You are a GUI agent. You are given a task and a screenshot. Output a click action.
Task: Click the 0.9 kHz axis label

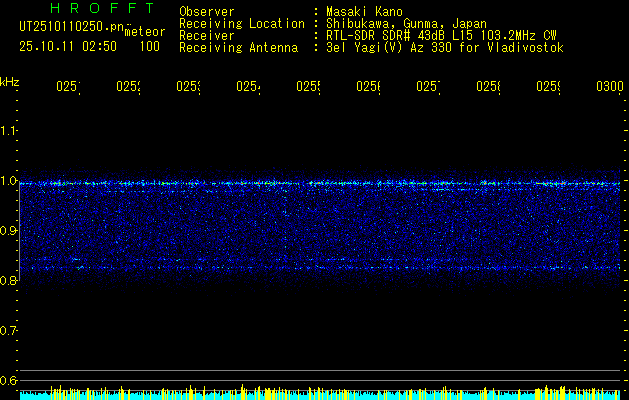8,231
